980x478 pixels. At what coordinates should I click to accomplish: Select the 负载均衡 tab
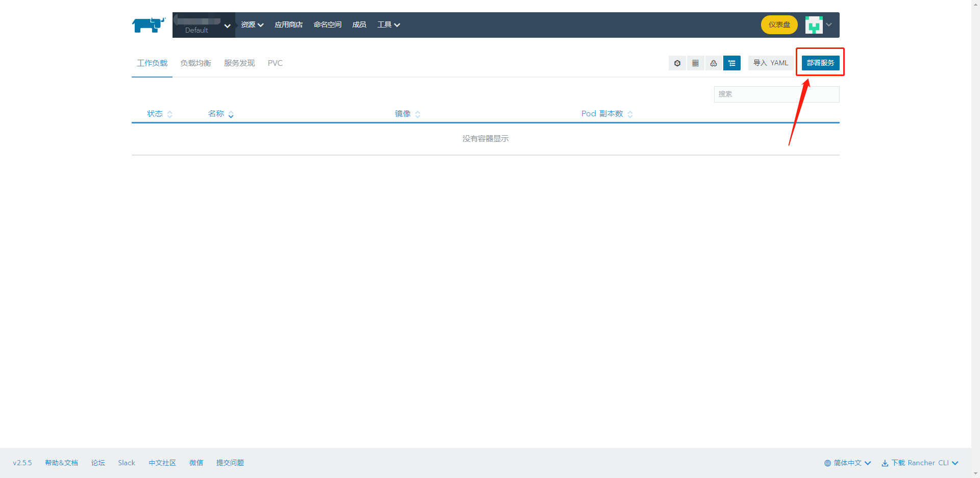(195, 63)
